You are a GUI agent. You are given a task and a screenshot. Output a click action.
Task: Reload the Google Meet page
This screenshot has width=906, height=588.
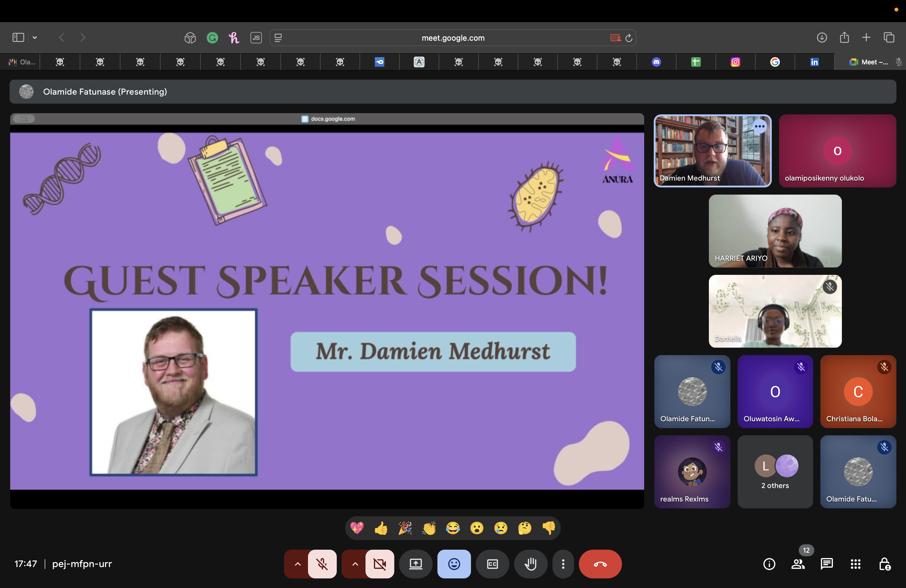click(629, 38)
